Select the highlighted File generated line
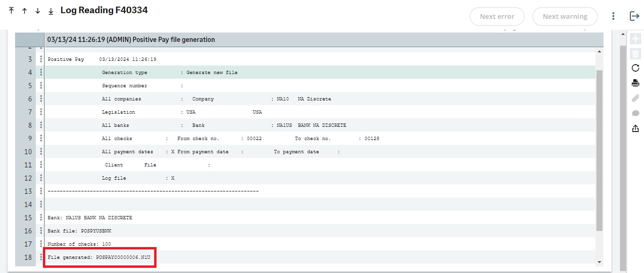 (99, 257)
